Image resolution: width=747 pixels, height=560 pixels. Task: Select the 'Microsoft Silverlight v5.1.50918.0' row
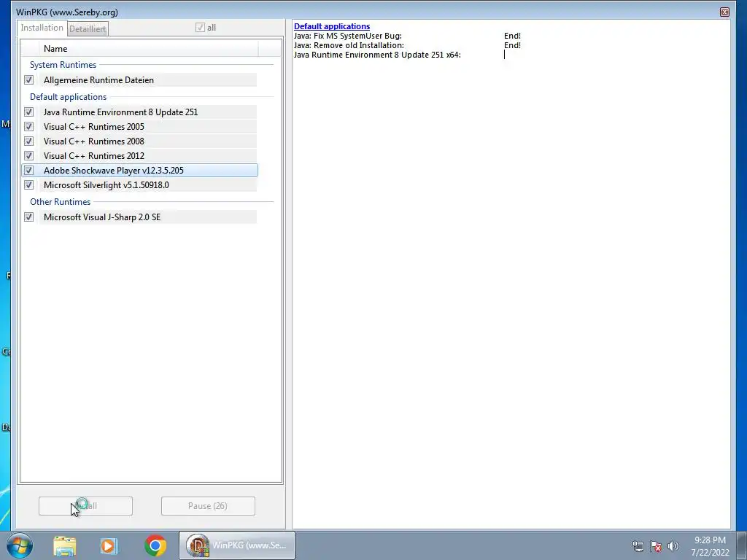(x=139, y=184)
